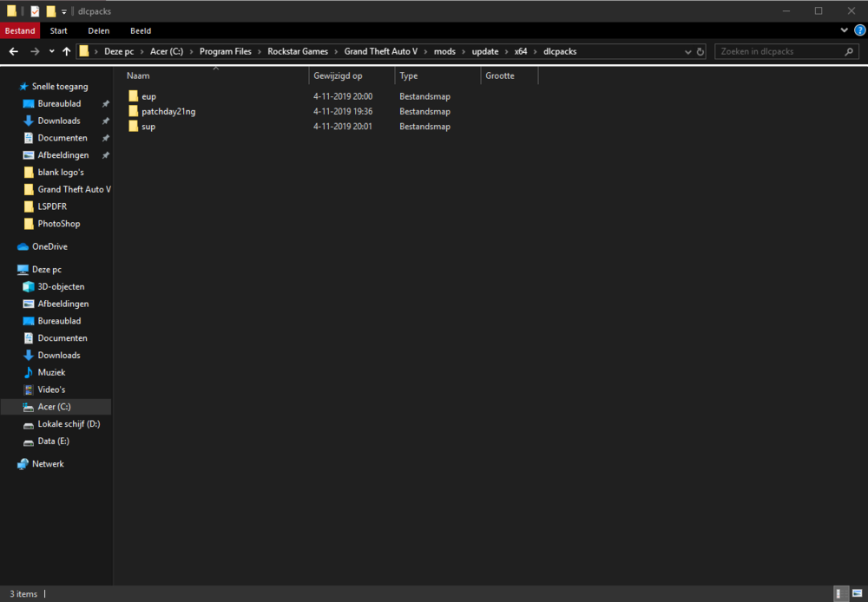The height and width of the screenshot is (602, 868).
Task: Open the Help question mark icon
Action: tap(859, 30)
